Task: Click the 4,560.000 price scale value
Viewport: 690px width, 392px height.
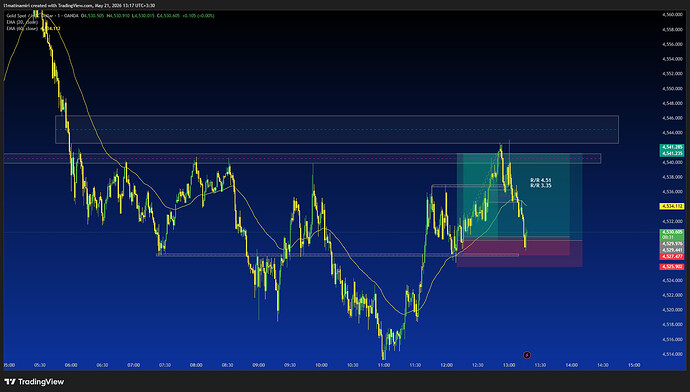Action: click(672, 15)
